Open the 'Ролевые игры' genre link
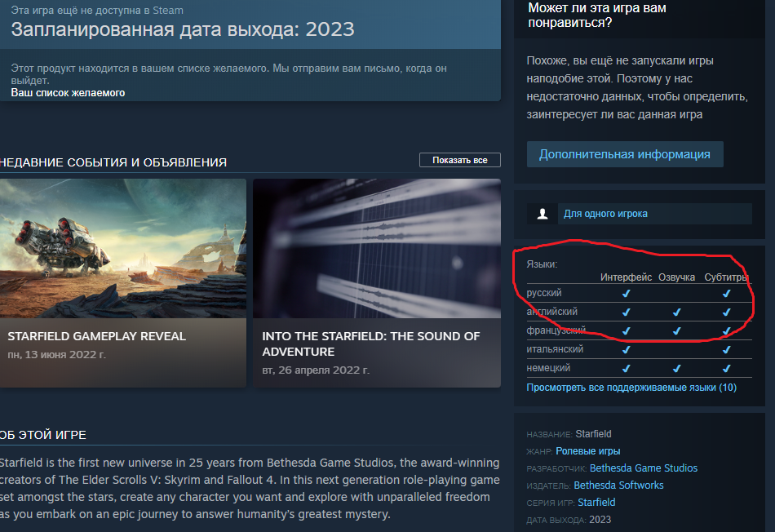Viewport: 775px width, 532px height. pos(587,451)
